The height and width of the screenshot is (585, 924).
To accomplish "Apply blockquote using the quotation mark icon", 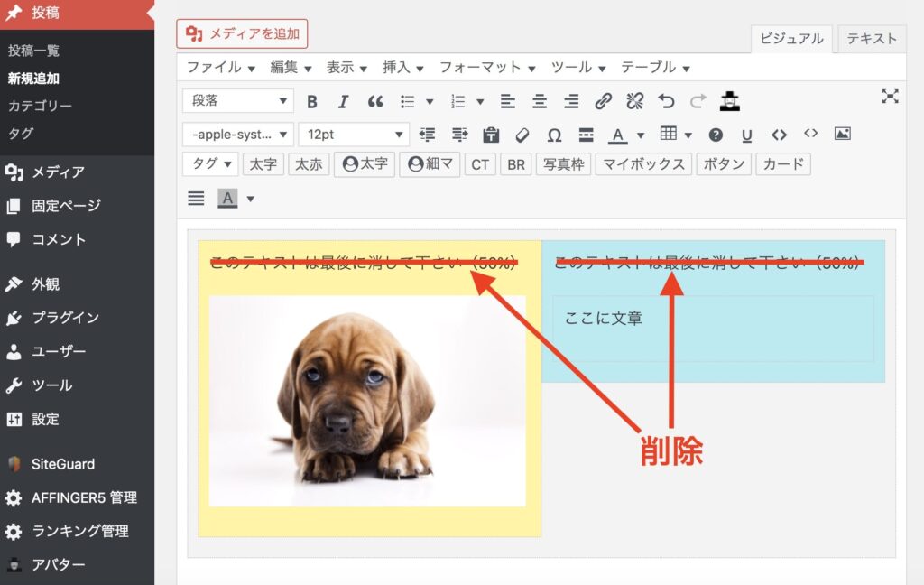I will [375, 101].
